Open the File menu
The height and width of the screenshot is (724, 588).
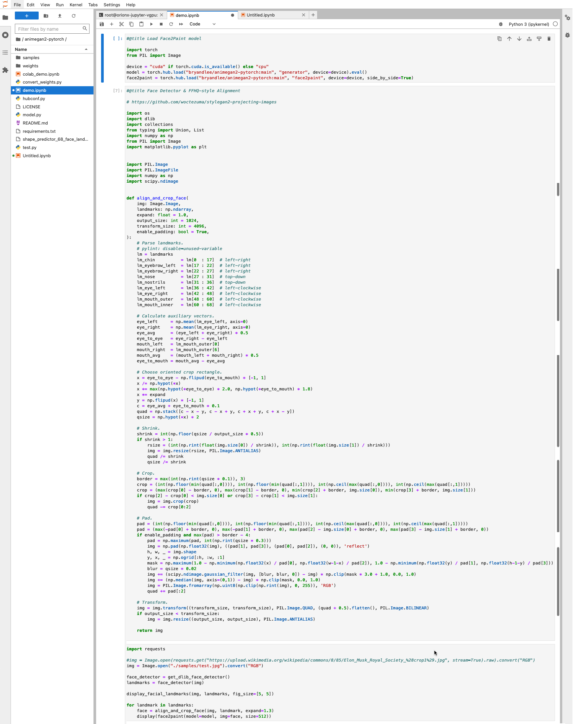pos(17,5)
